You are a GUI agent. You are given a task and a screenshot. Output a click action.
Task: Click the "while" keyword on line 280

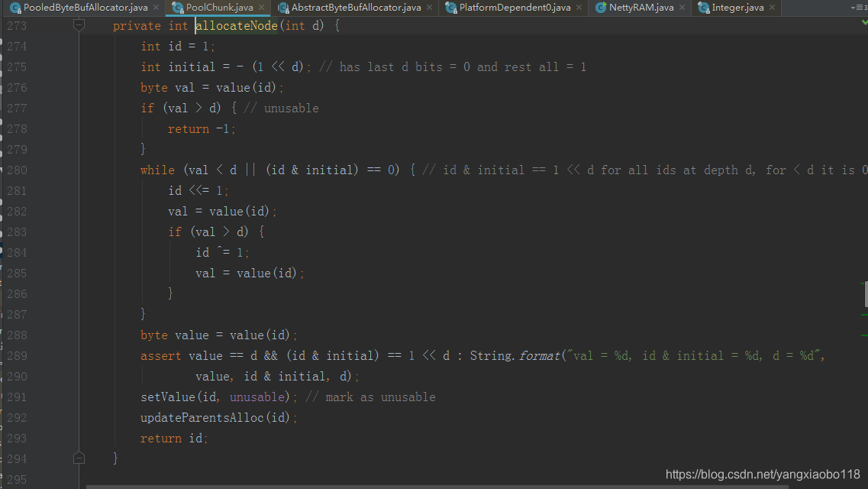pyautogui.click(x=157, y=170)
